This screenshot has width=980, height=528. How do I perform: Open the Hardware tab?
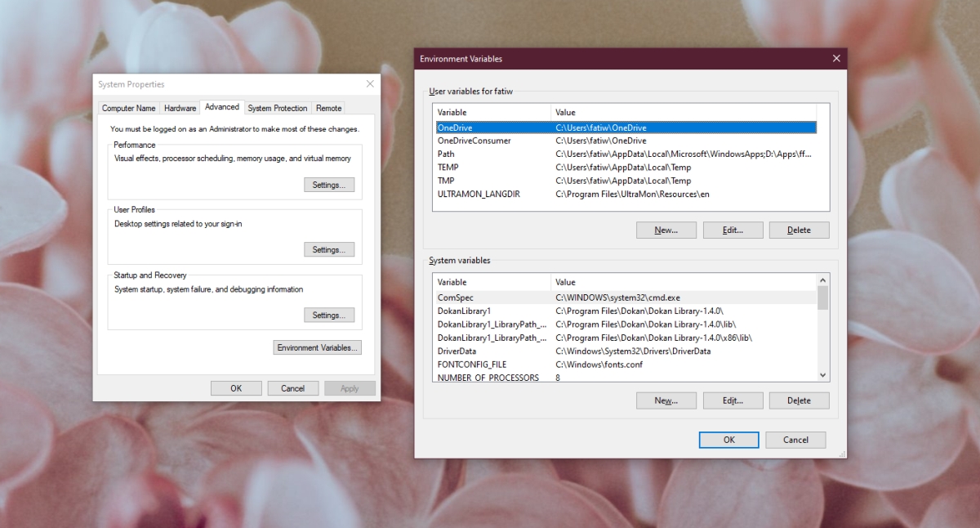[180, 108]
